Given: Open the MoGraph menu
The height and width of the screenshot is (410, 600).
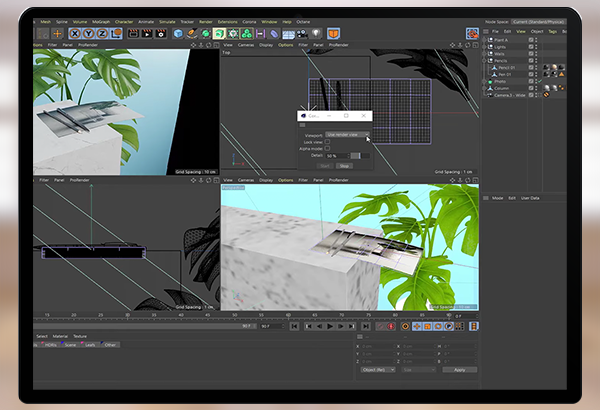Looking at the screenshot, I should [x=101, y=22].
